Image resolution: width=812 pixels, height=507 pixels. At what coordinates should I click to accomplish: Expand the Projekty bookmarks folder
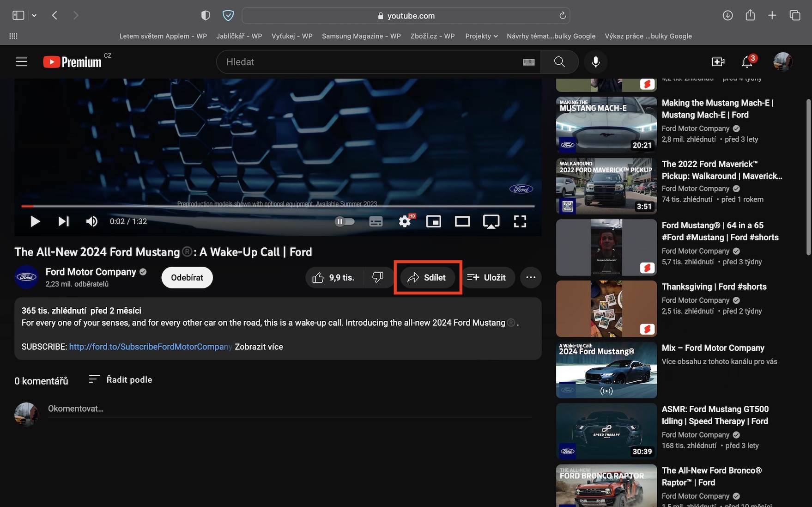pos(481,36)
